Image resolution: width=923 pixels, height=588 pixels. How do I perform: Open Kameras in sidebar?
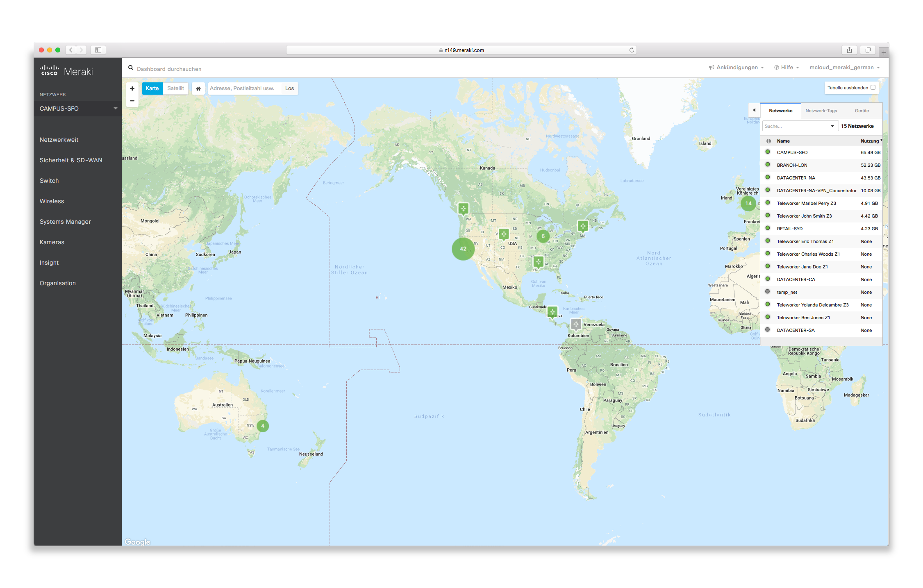coord(52,242)
